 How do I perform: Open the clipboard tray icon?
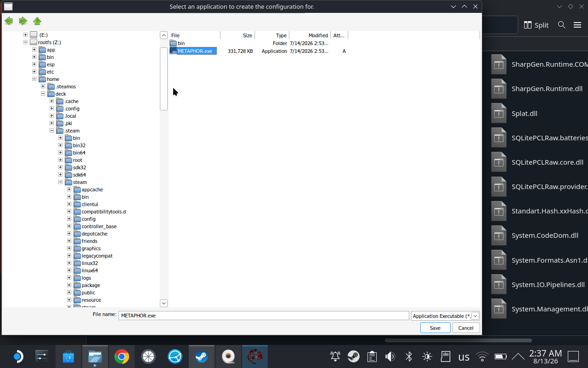372,356
